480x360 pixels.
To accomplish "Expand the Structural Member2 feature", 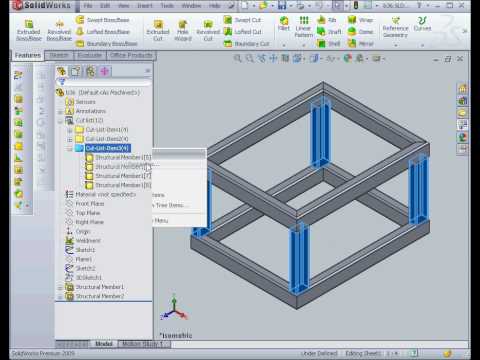I will (x=60, y=296).
